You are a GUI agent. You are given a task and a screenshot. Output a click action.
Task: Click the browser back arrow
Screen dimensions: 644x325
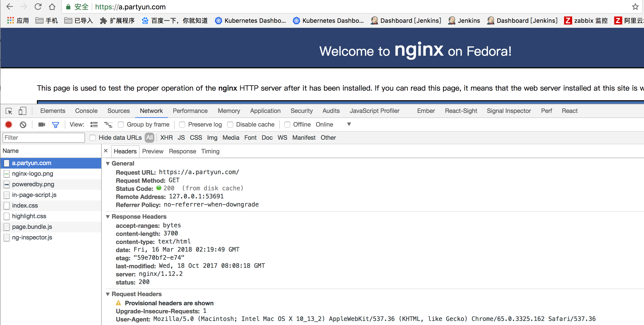10,7
